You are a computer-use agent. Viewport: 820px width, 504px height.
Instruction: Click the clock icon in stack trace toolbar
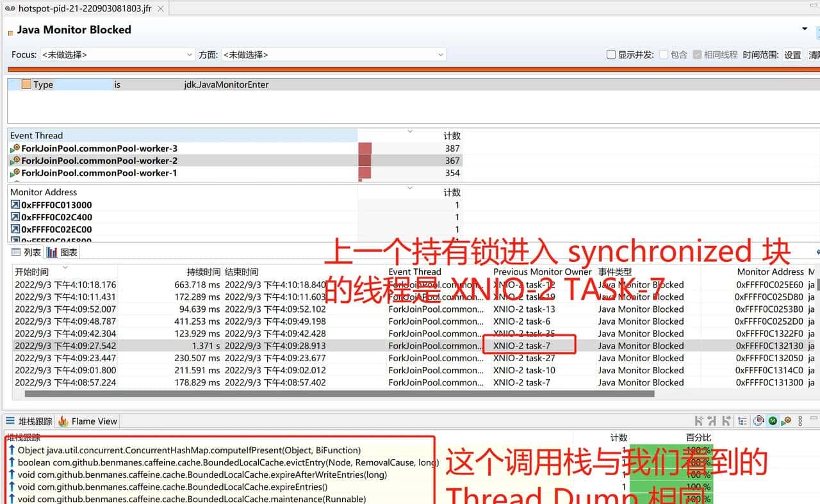758,421
